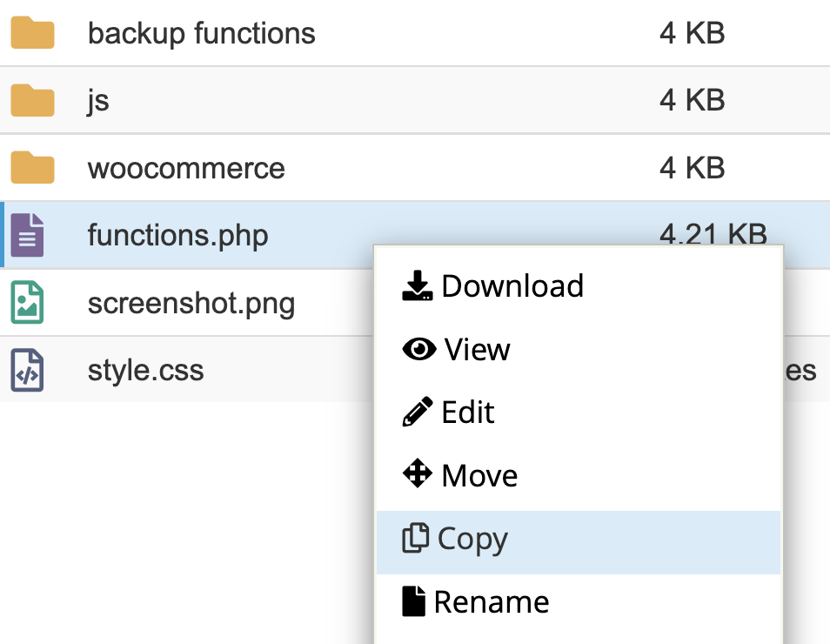The height and width of the screenshot is (644, 830).
Task: Select the style.css file name
Action: 145,370
